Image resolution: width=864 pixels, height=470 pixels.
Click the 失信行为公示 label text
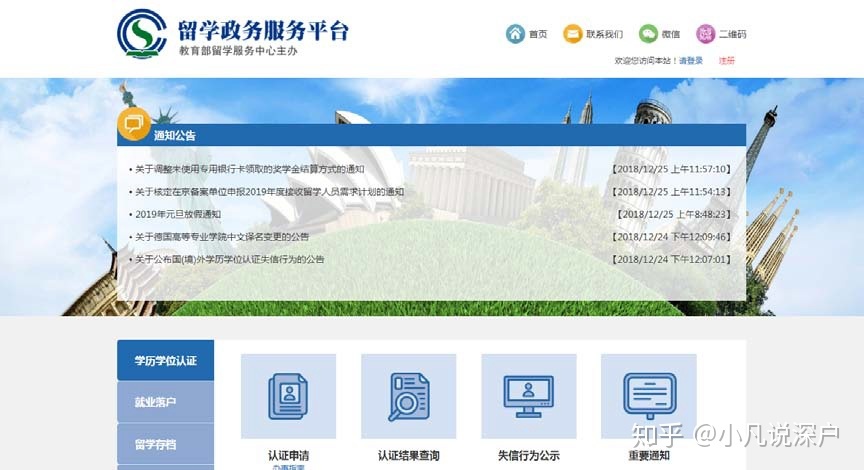pyautogui.click(x=528, y=456)
